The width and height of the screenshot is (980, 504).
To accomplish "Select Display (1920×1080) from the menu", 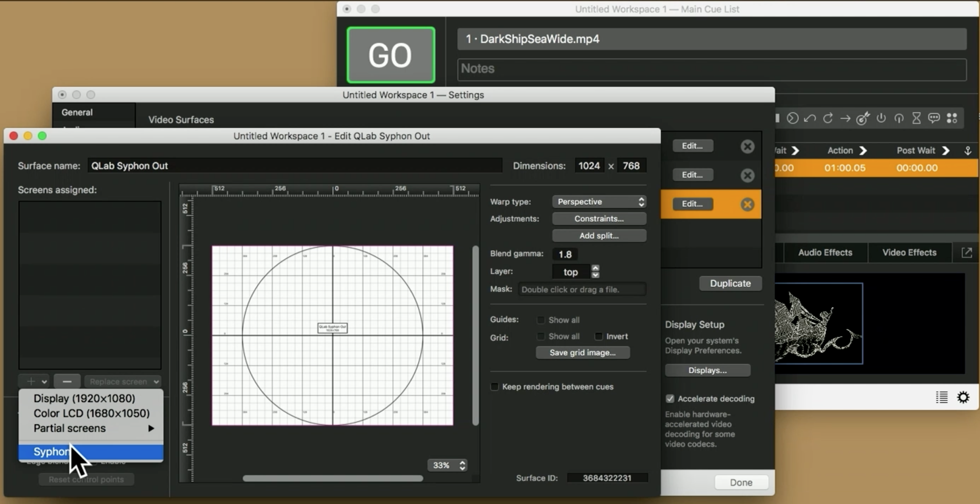I will pyautogui.click(x=91, y=398).
